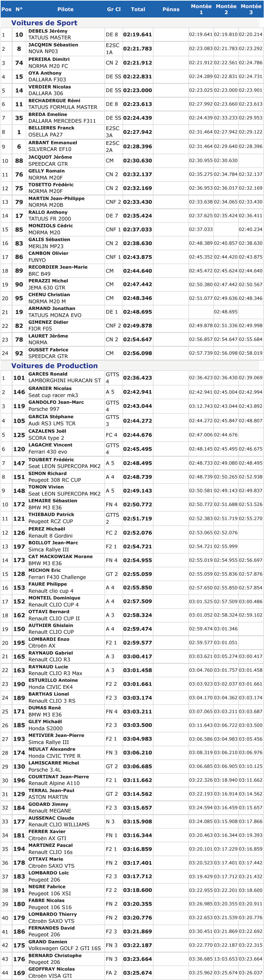This screenshot has width=264, height=980.
Task: Click car number 15 of OYA Anthony
Action: (x=19, y=76)
